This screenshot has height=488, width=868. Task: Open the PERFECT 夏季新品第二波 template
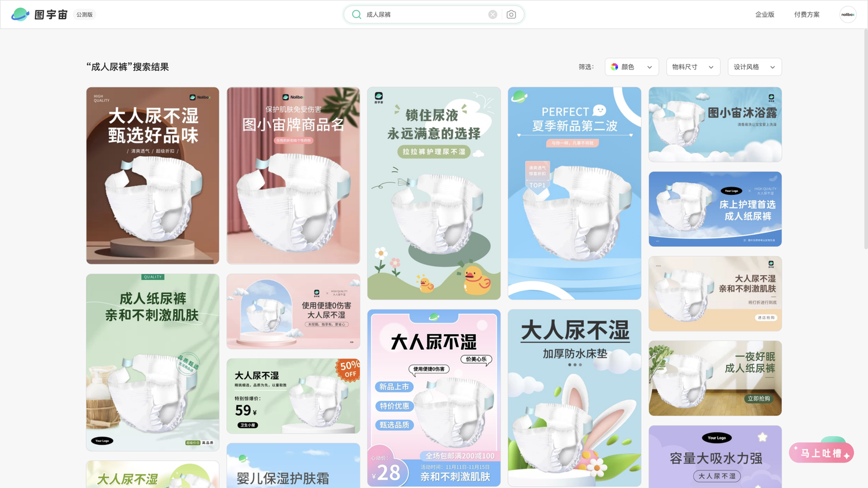pyautogui.click(x=575, y=193)
